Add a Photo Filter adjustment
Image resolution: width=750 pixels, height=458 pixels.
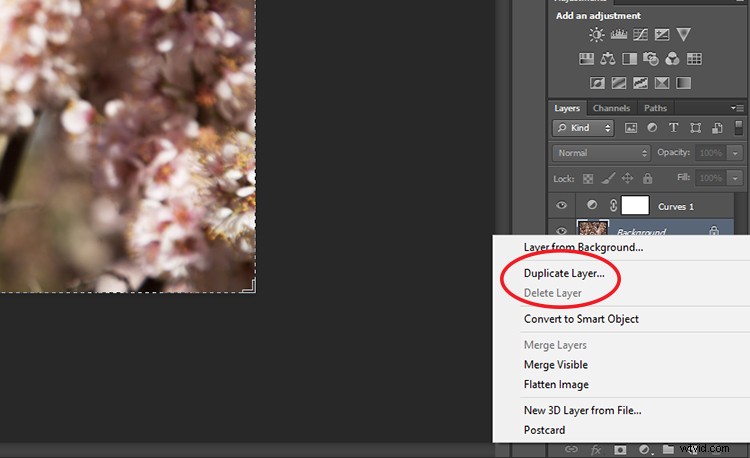[x=651, y=59]
